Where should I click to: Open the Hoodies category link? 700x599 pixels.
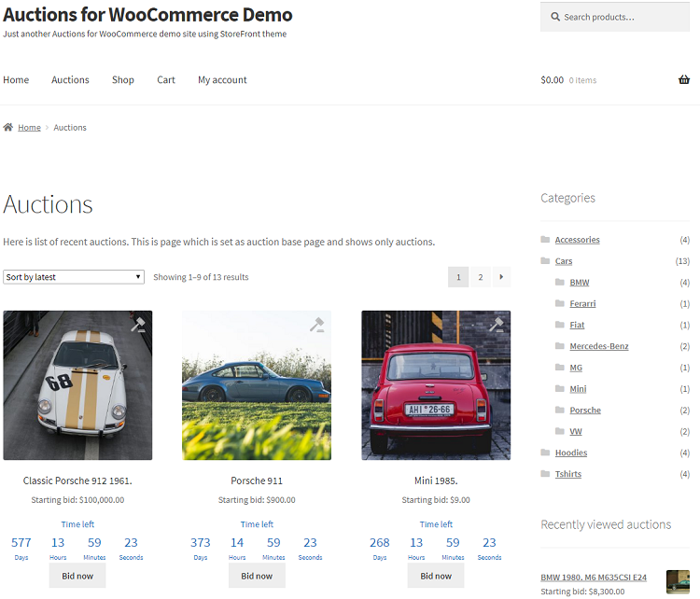(x=571, y=453)
